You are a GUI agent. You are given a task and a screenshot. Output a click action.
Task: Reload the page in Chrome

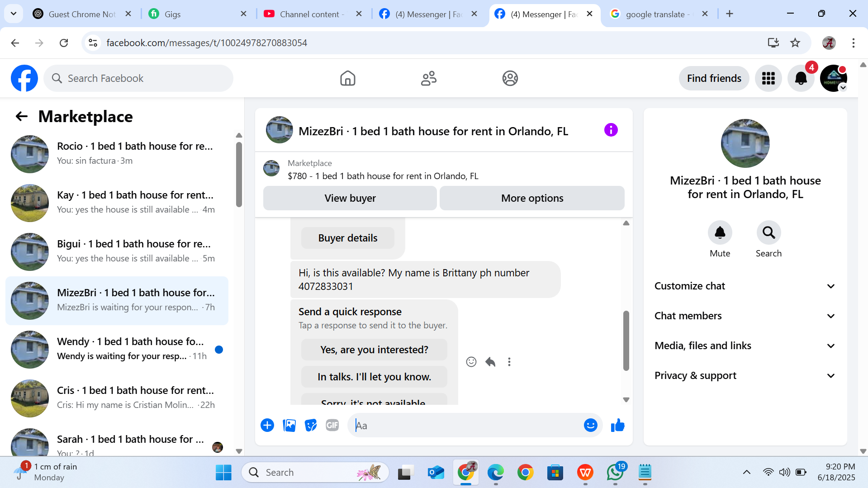pyautogui.click(x=64, y=43)
